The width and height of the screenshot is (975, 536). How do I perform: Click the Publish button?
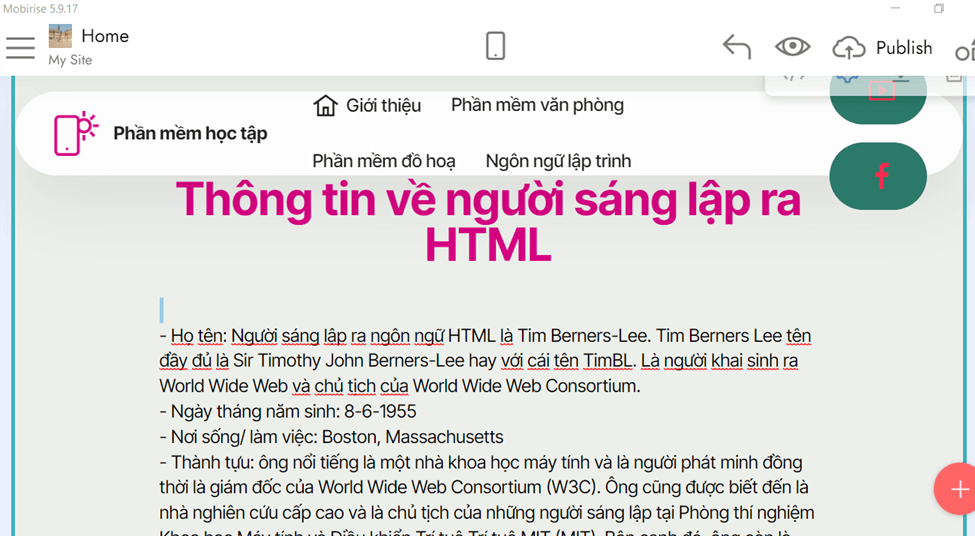click(x=903, y=48)
